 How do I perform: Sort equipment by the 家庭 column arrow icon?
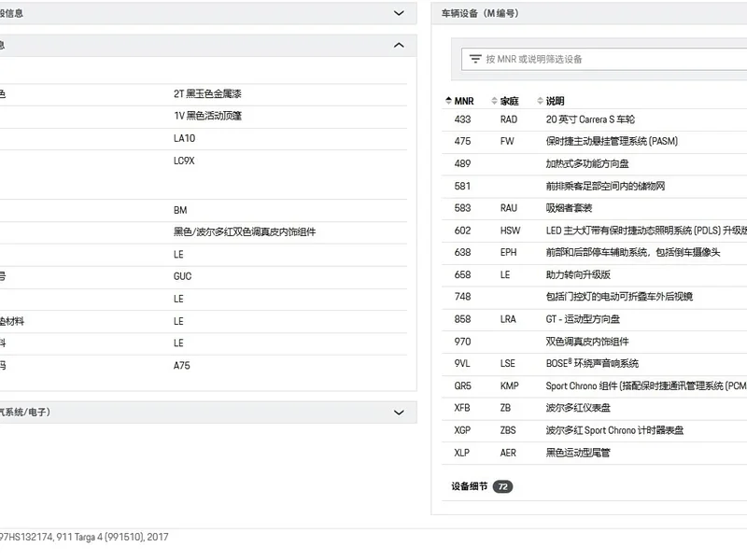point(494,101)
